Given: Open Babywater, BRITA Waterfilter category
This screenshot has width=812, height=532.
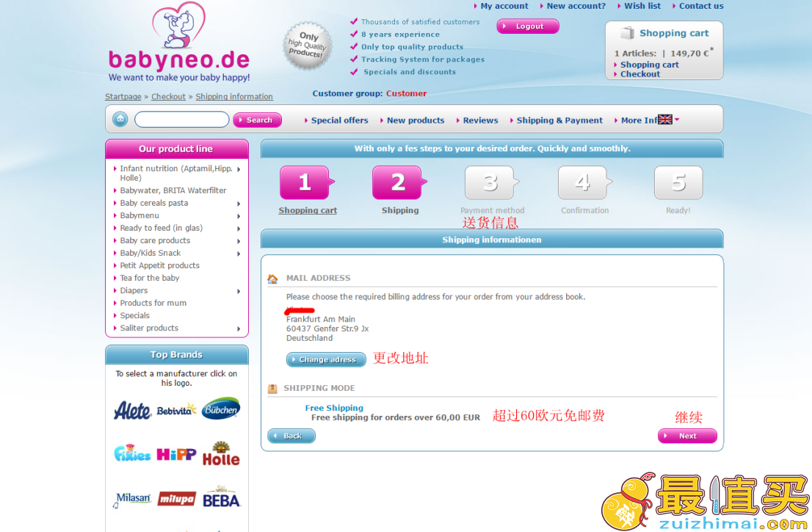Looking at the screenshot, I should tap(173, 190).
